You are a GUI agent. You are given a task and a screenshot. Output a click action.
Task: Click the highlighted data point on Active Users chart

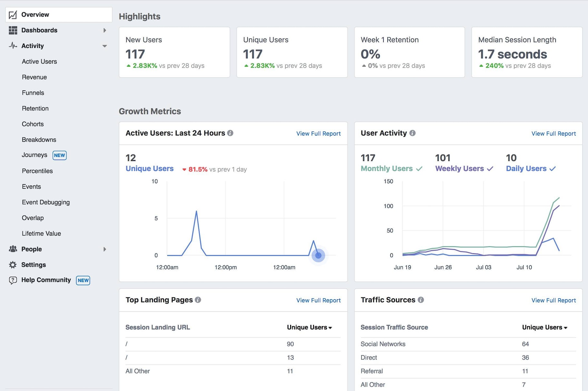pos(318,256)
